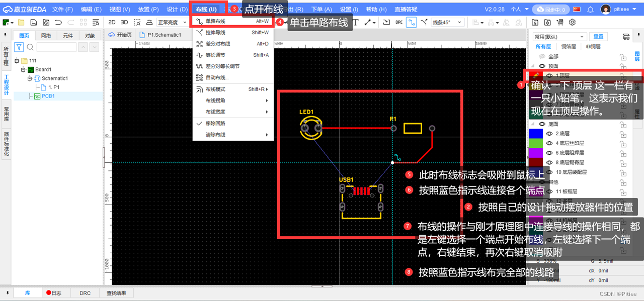Click lock icon for 2 底层 layer
The height and width of the screenshot is (301, 644).
click(x=623, y=134)
